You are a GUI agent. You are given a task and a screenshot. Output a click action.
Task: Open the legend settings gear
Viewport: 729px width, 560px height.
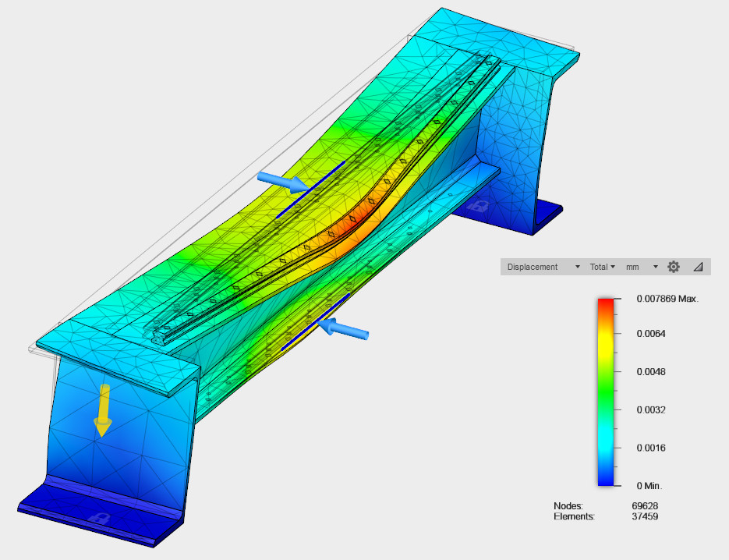(x=674, y=267)
